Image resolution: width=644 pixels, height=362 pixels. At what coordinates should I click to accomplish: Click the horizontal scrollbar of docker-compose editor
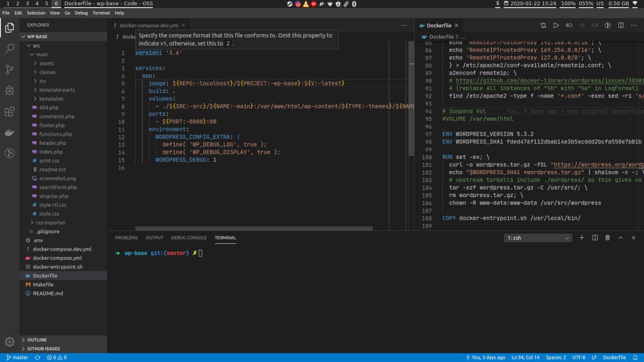point(254,228)
